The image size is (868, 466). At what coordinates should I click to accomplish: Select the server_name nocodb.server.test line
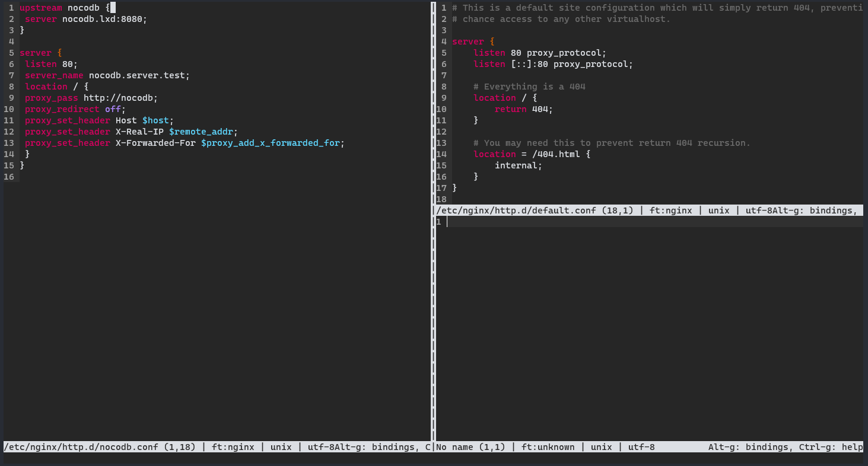pyautogui.click(x=107, y=75)
